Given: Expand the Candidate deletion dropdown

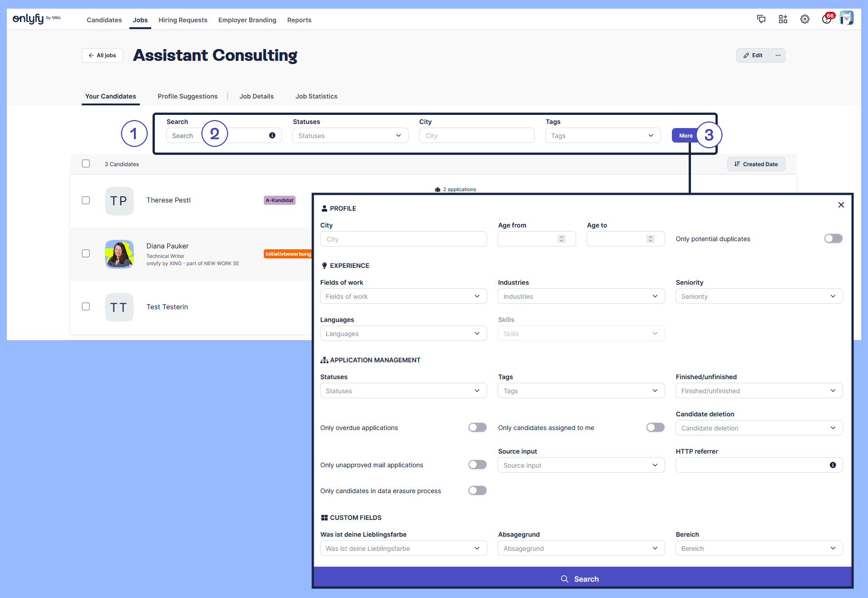Looking at the screenshot, I should tap(759, 428).
